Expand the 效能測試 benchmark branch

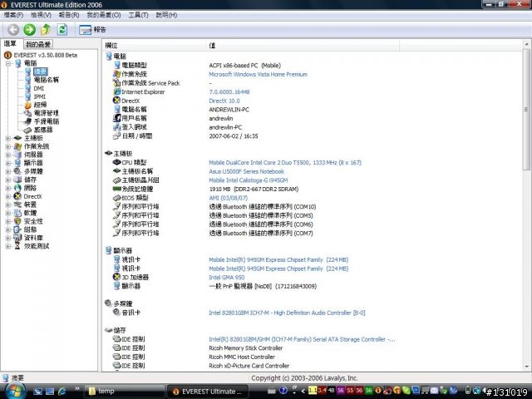click(x=8, y=246)
